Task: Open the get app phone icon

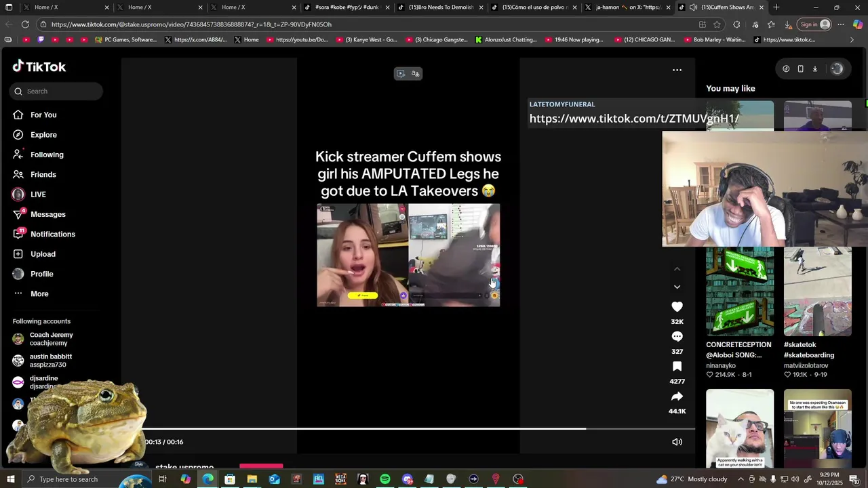Action: point(800,68)
